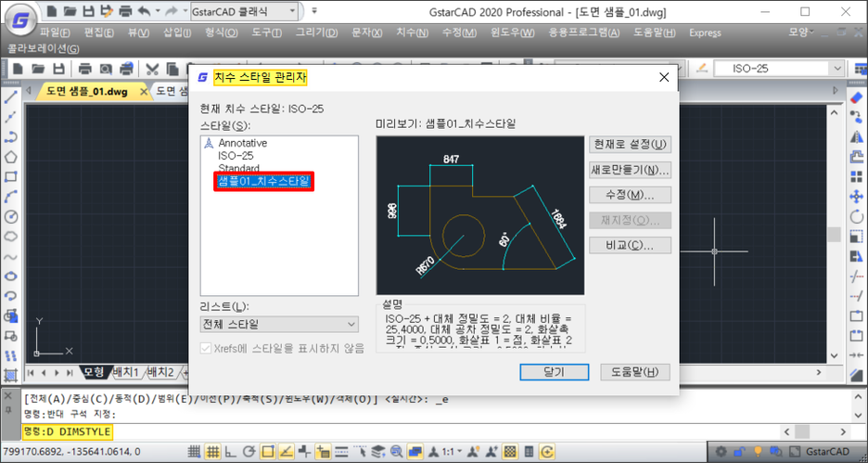Select the Rectangle draw tool
This screenshot has height=463, width=868.
tap(10, 177)
